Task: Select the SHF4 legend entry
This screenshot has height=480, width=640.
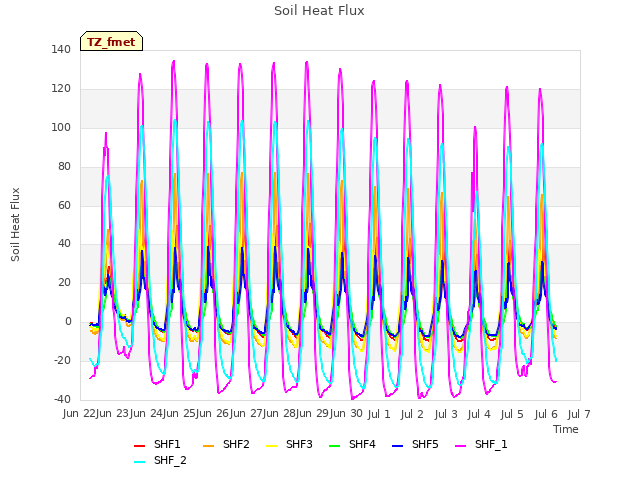Action: tap(352, 444)
